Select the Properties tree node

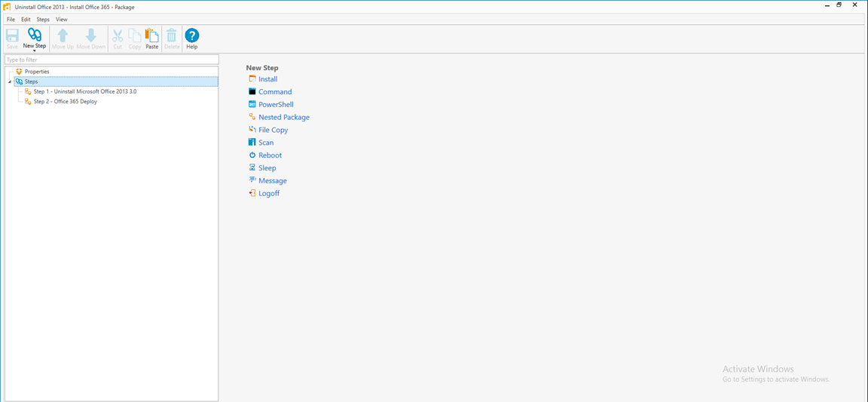[37, 72]
